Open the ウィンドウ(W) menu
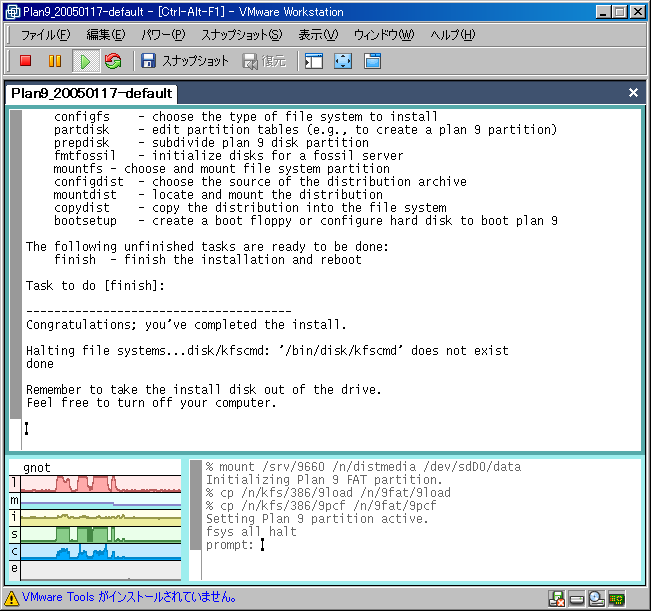The image size is (651, 611). pyautogui.click(x=384, y=35)
